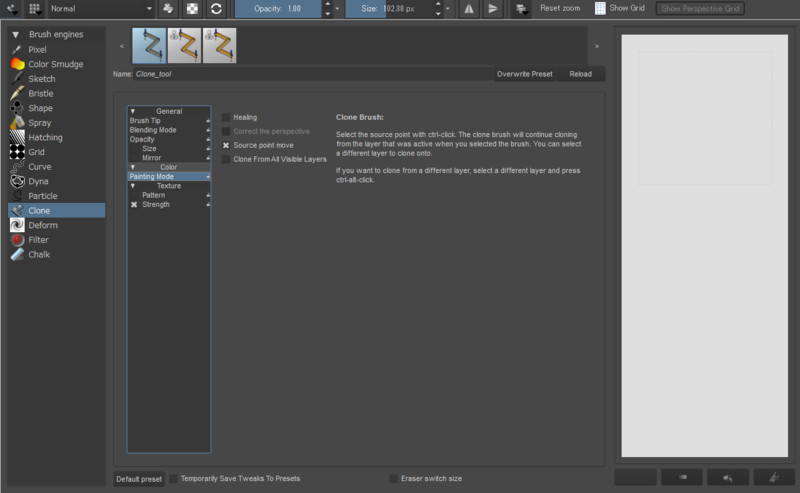
Task: Click the gradient fill button under scratchpad
Action: 682,477
